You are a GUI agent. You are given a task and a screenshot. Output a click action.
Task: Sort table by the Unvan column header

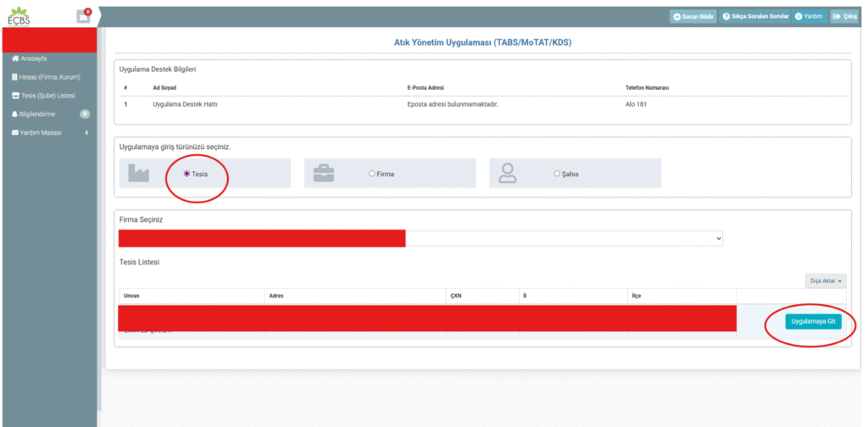pyautogui.click(x=132, y=297)
